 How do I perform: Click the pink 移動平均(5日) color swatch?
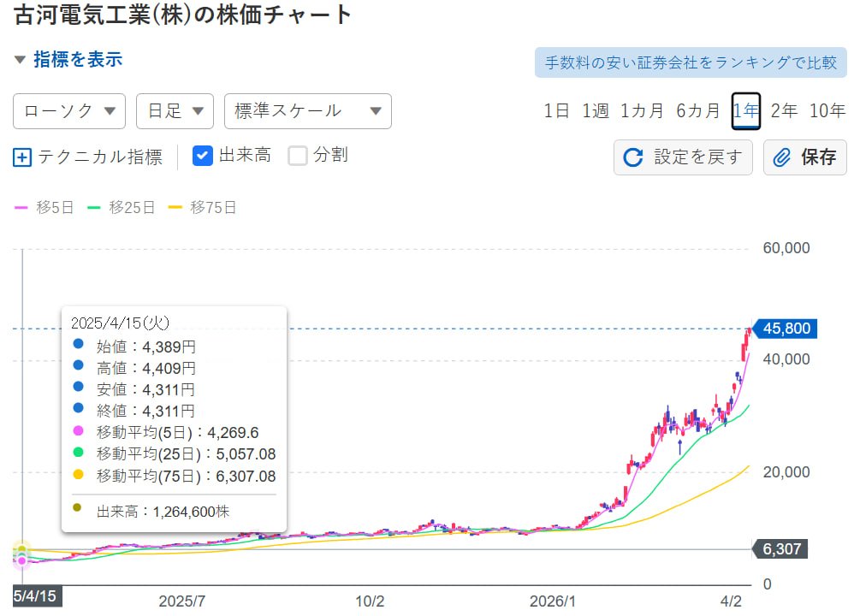pyautogui.click(x=77, y=433)
